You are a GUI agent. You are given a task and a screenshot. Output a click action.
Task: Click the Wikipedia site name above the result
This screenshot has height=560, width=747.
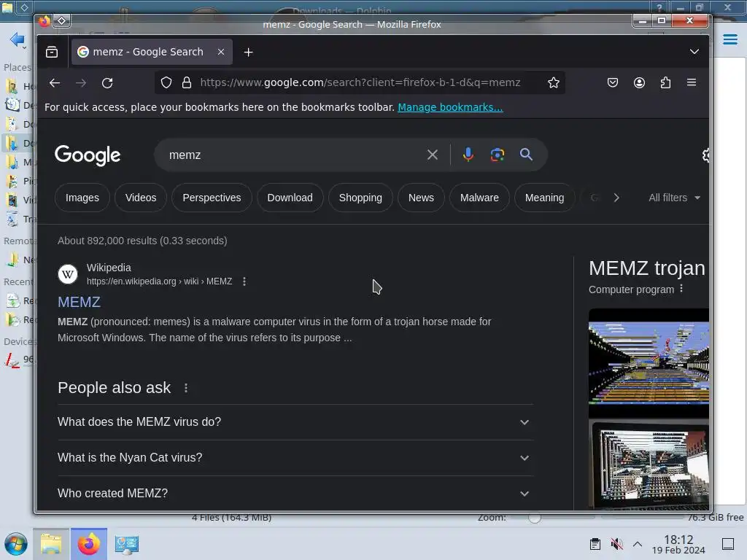click(x=109, y=268)
